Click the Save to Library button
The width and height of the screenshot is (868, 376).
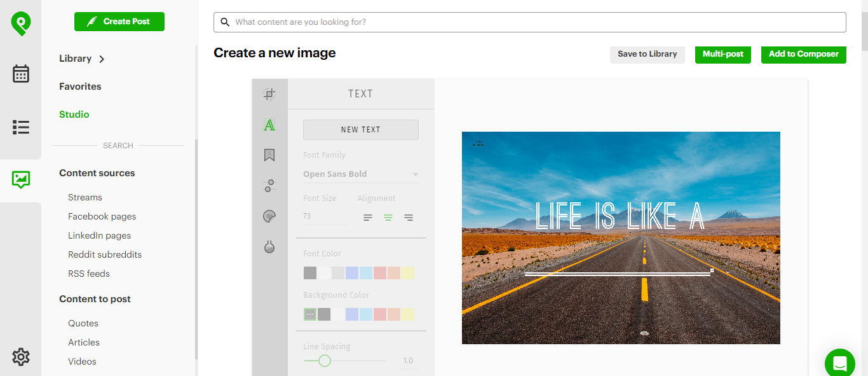tap(647, 54)
